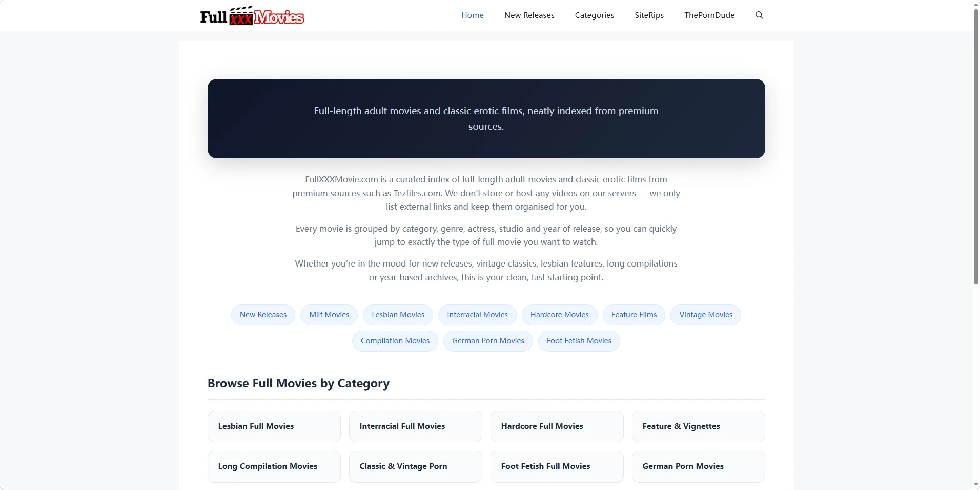The height and width of the screenshot is (490, 980).
Task: Click the Browse Full Movies by Category heading
Action: coord(298,383)
